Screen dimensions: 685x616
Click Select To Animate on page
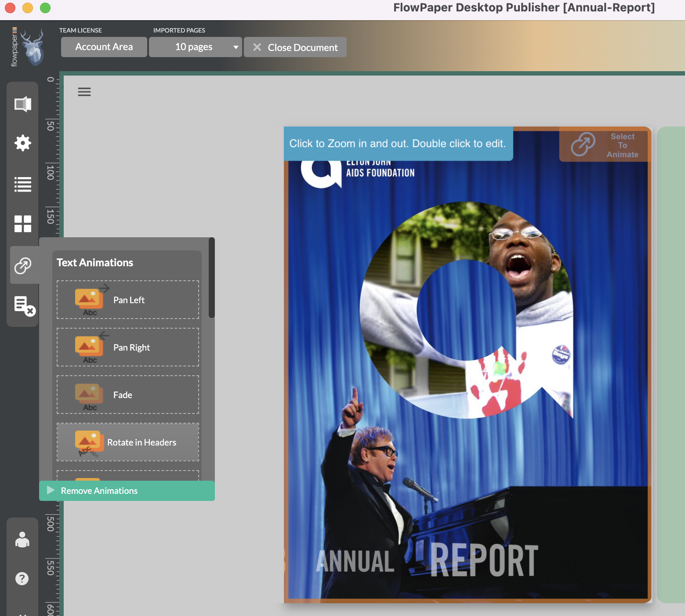coord(605,145)
